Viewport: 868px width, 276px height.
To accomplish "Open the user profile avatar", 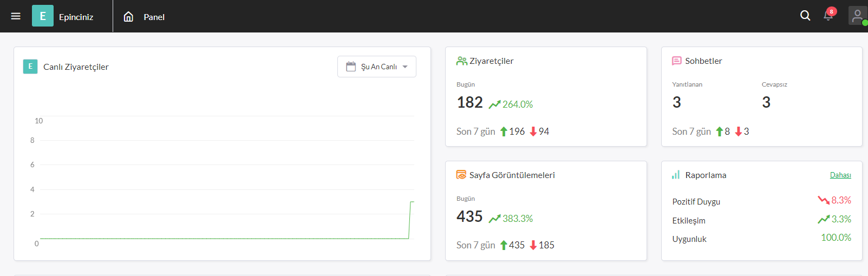I will tap(858, 16).
